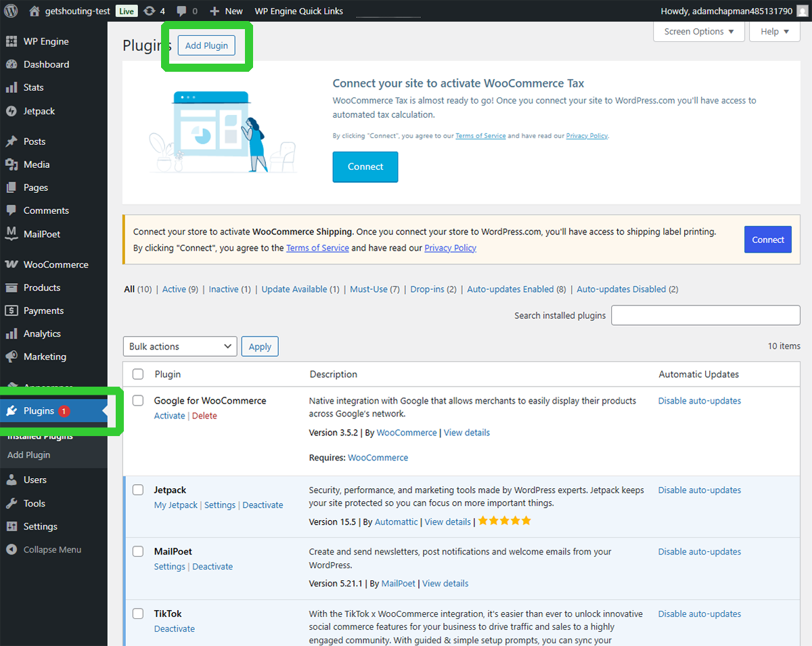
Task: Check the MailPoet plugin row checkbox
Action: pos(137,551)
